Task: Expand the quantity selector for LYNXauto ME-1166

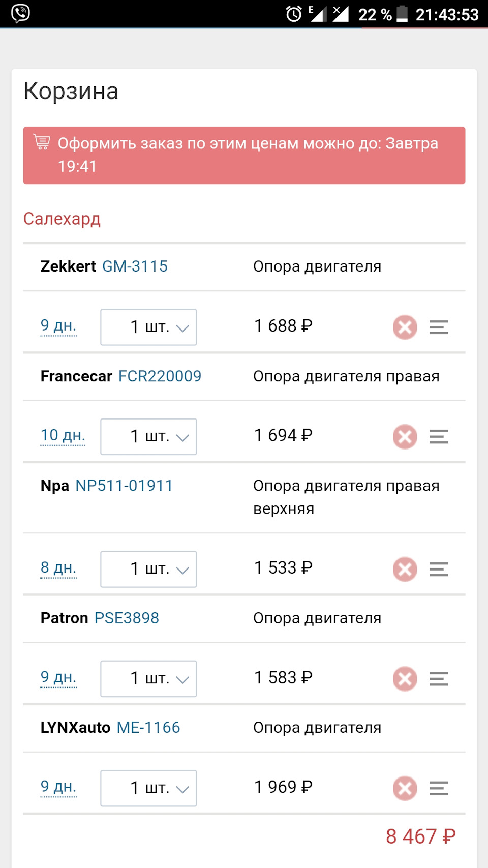Action: (148, 788)
